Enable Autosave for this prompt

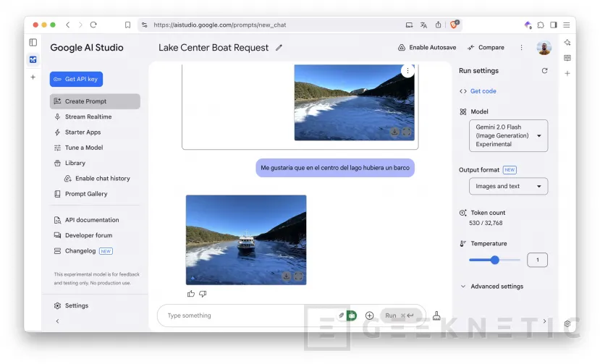point(427,48)
